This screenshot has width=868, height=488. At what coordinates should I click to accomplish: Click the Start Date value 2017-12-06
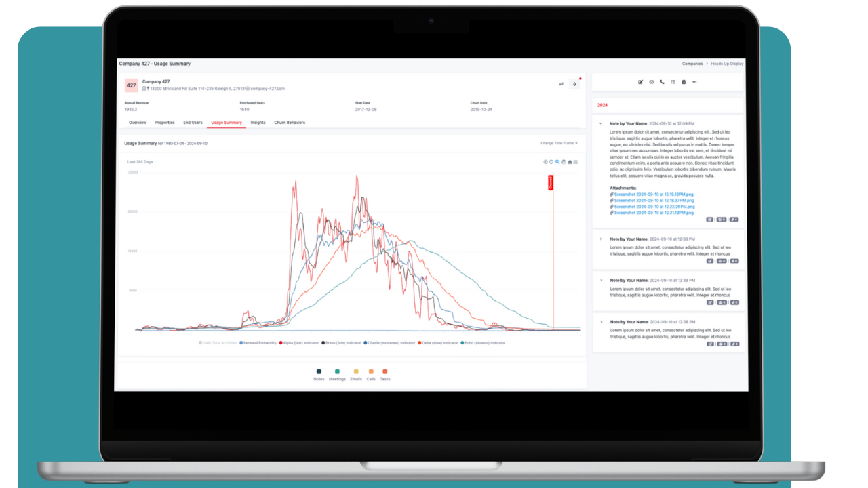point(367,109)
